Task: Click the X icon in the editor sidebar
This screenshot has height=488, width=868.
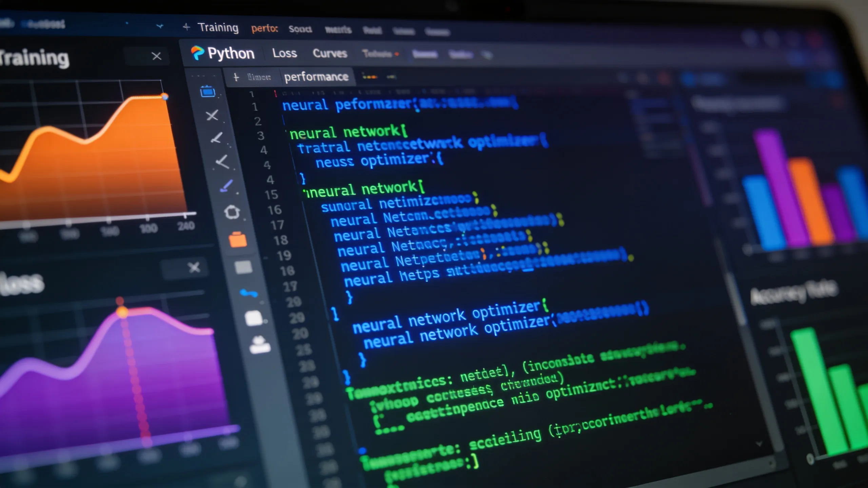Action: click(x=212, y=116)
